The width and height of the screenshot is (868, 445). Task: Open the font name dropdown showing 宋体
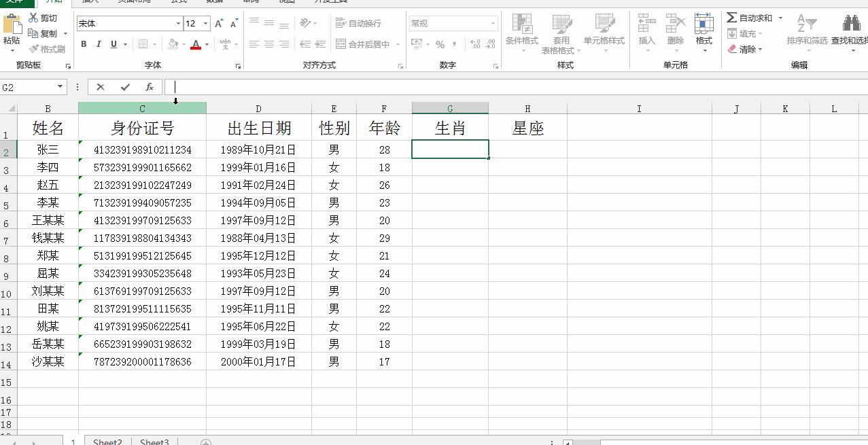[x=178, y=24]
